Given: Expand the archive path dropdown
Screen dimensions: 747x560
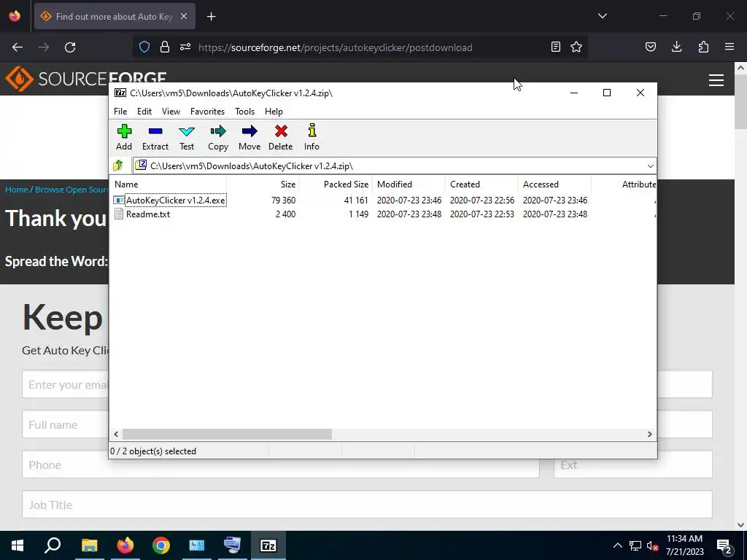Looking at the screenshot, I should coord(650,166).
